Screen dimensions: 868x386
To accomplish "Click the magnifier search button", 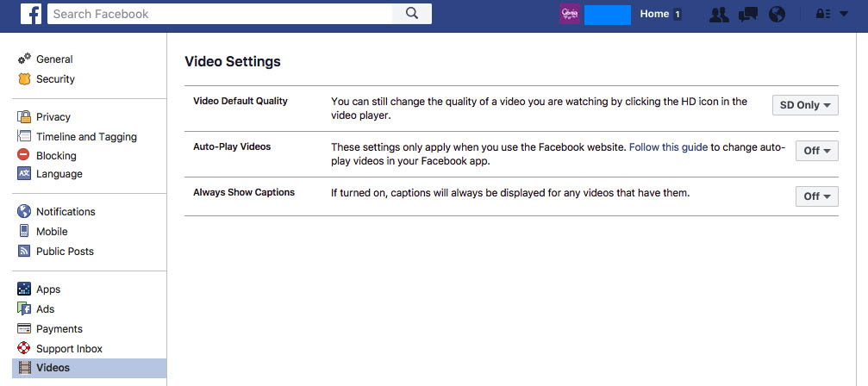I will pos(412,14).
